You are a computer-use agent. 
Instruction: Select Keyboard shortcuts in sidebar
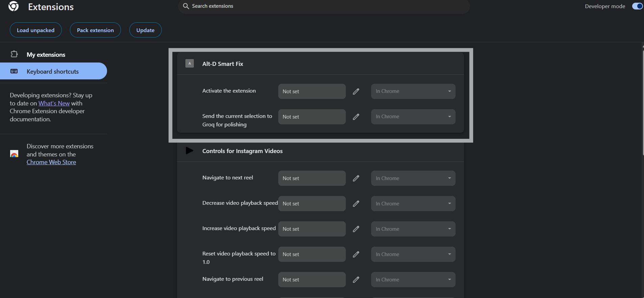pyautogui.click(x=53, y=71)
